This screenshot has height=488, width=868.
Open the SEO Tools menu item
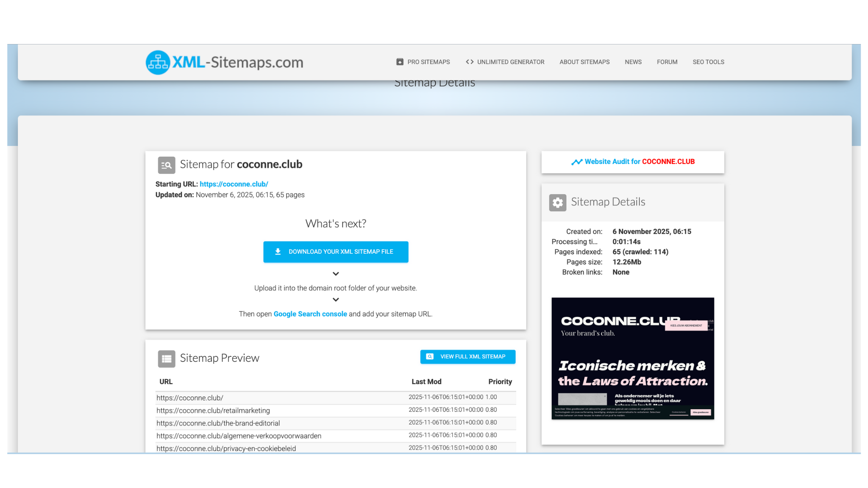(708, 62)
